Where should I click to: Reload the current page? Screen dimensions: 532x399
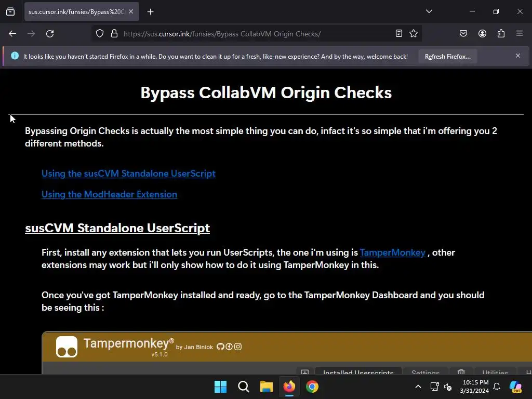click(50, 34)
